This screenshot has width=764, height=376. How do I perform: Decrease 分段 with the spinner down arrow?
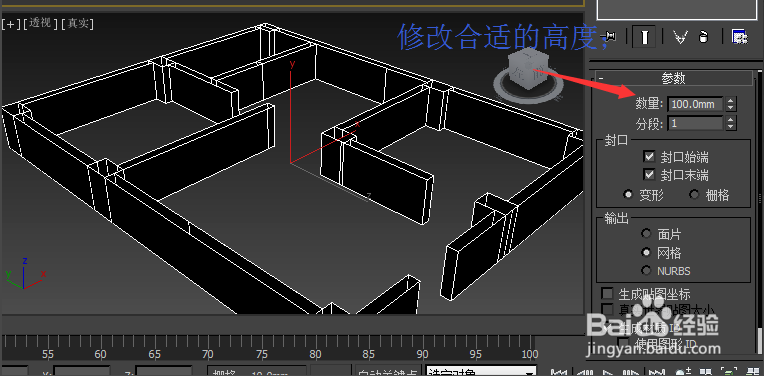730,127
